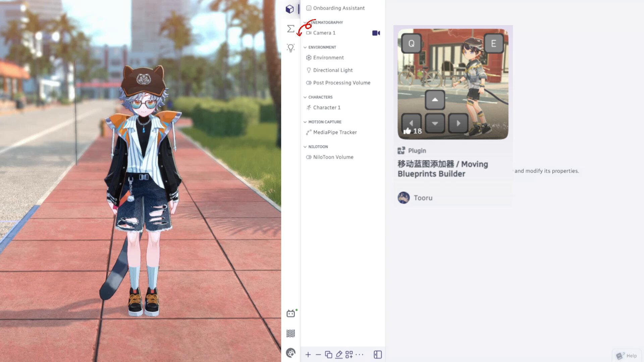Collapse the CINEMATOGRAPHY section
Image resolution: width=644 pixels, height=362 pixels.
(x=305, y=22)
